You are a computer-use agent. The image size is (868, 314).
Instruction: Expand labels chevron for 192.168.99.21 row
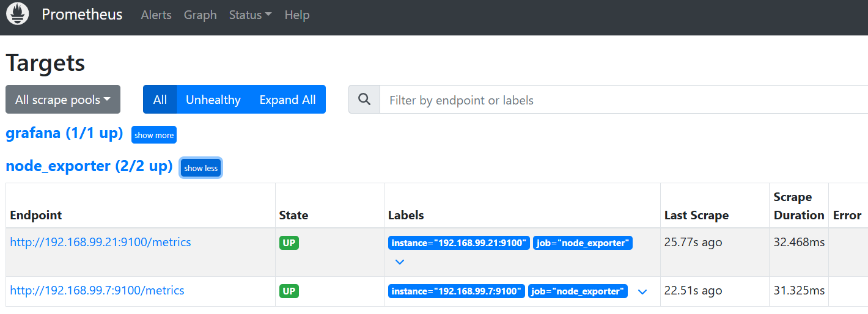pos(400,262)
